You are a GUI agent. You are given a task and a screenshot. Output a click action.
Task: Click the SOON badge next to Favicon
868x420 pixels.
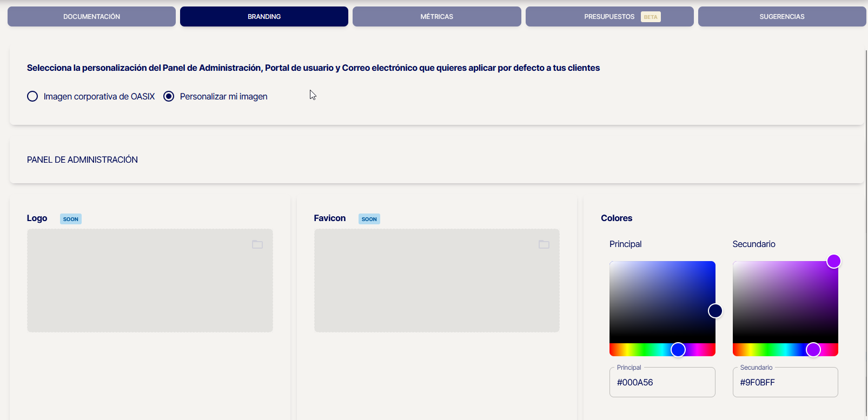tap(369, 219)
